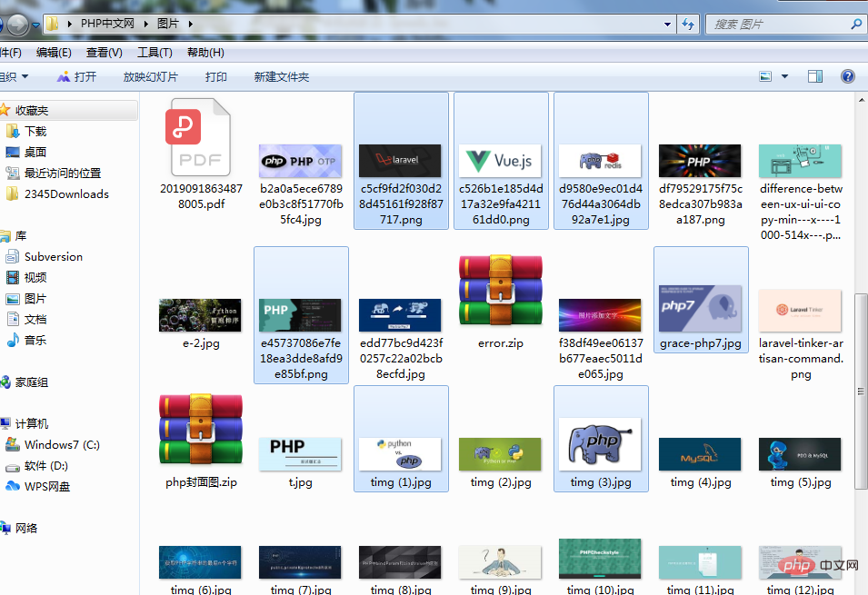
Task: Expand the arrow after 图片 breadcrumb
Action: click(x=191, y=24)
